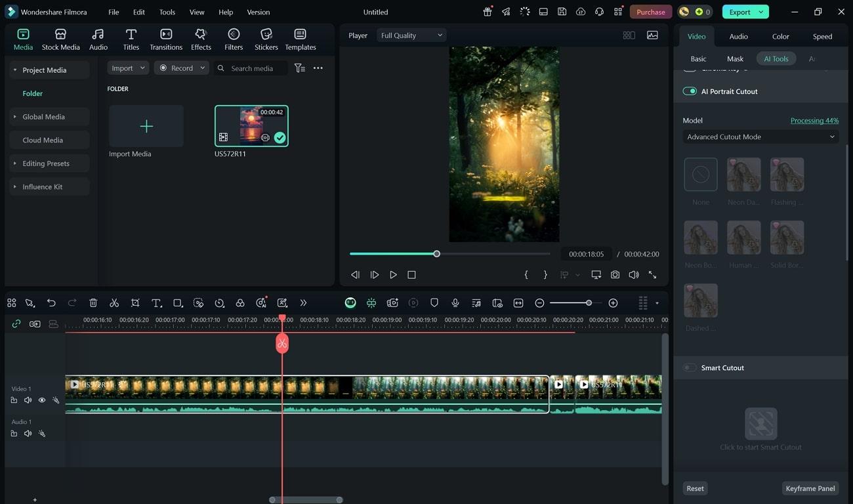
Task: Take a snapshot with the camera icon
Action: pos(615,275)
